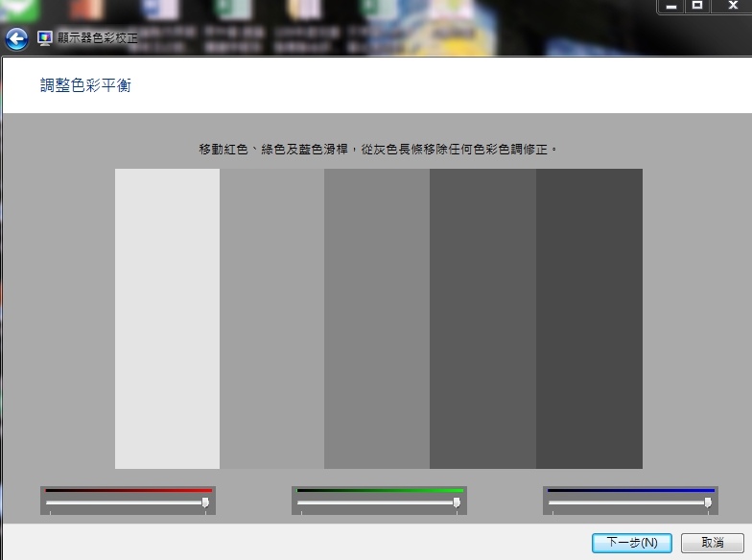Close the color calibration window
Viewport: 752px width, 560px height.
[x=733, y=6]
